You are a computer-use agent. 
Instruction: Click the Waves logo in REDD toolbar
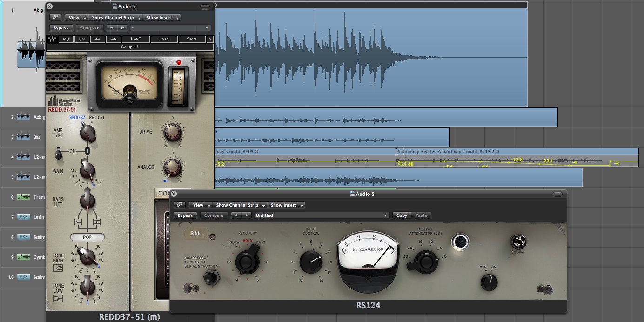click(51, 39)
